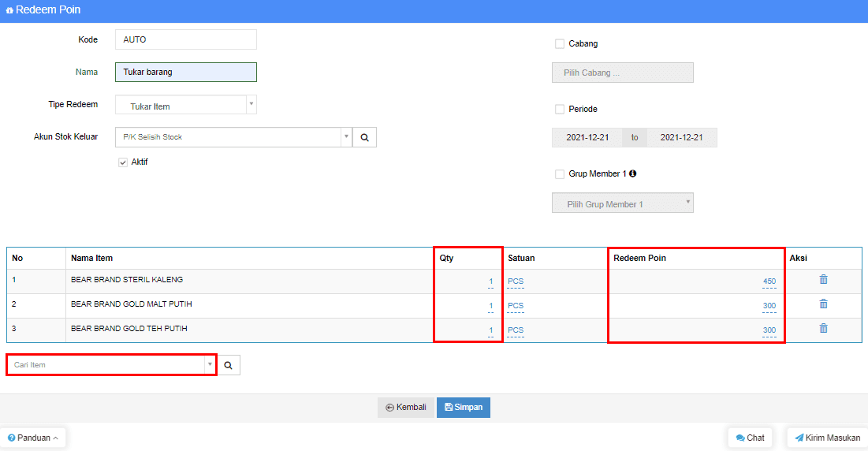
Task: Click the Satuan column header
Action: click(x=521, y=259)
